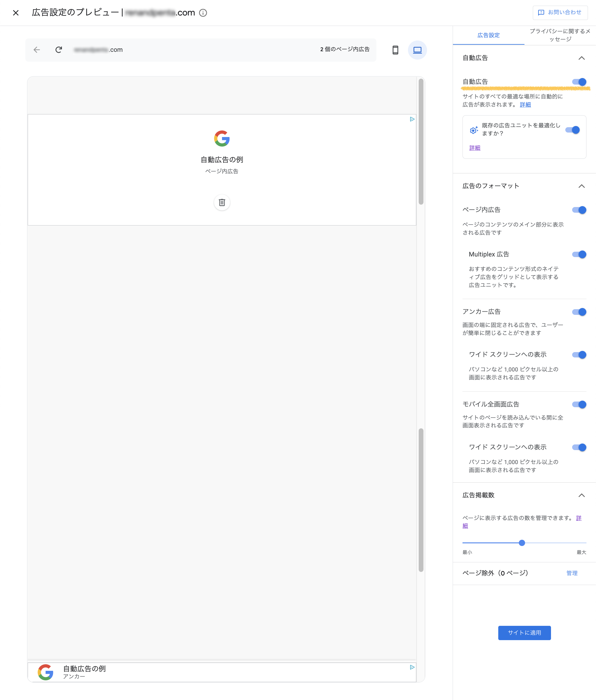Collapse the 広告のフォーマット section
The height and width of the screenshot is (700, 596).
point(581,186)
